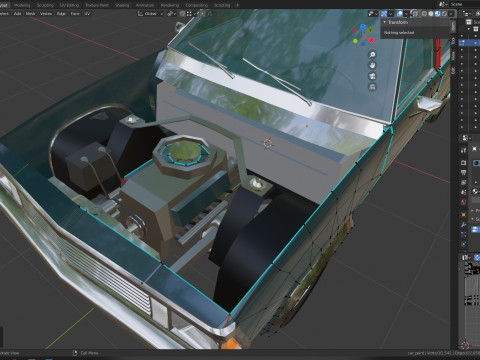Open the Edit sidebar tab

(x=453, y=70)
